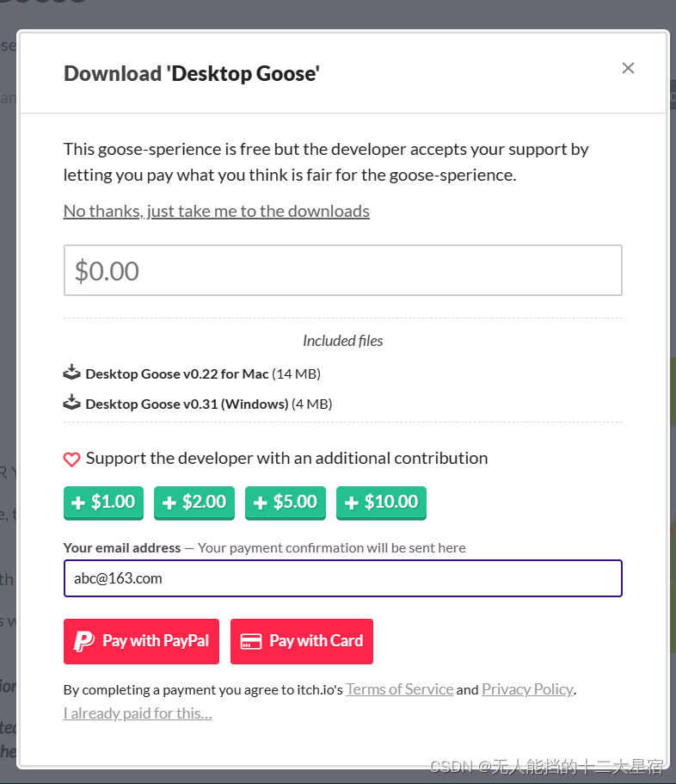Viewport: 676px width, 784px height.
Task: Click the heart icon next to Support the developer
Action: click(x=72, y=459)
